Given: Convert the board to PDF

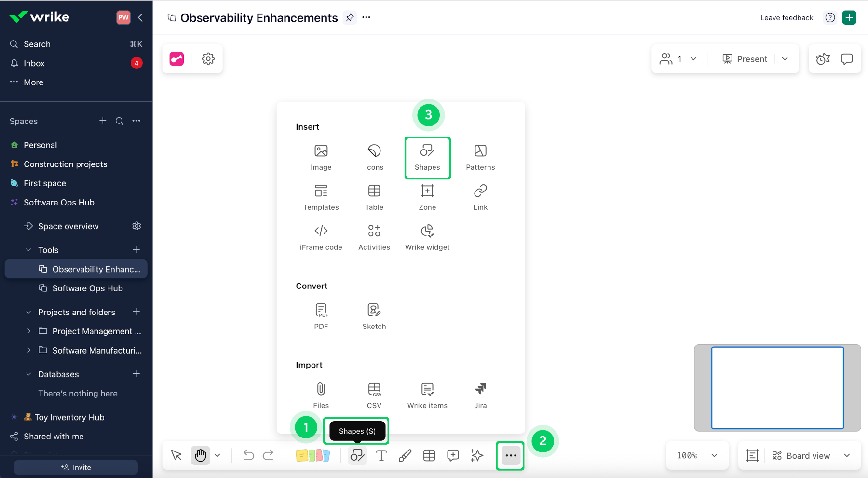Looking at the screenshot, I should 321,316.
